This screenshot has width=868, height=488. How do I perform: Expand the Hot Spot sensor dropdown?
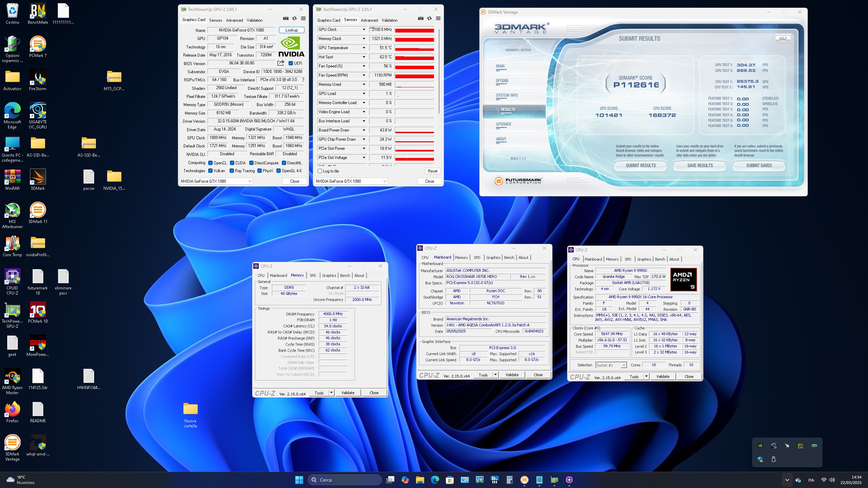(364, 57)
